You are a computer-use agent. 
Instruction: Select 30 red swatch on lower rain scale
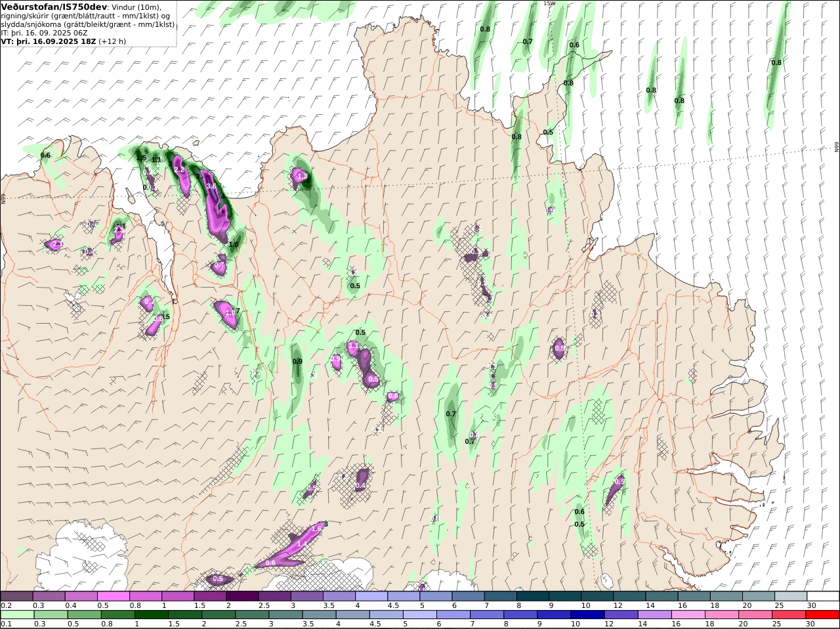coord(823,615)
